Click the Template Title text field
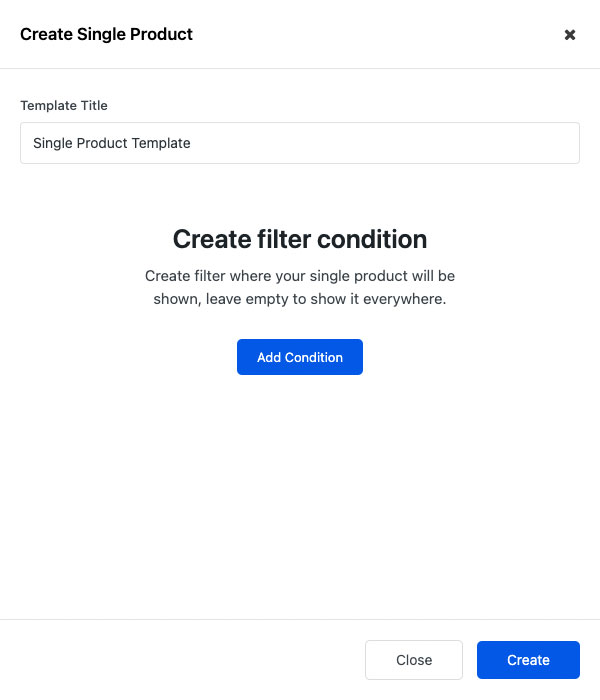 [x=300, y=143]
